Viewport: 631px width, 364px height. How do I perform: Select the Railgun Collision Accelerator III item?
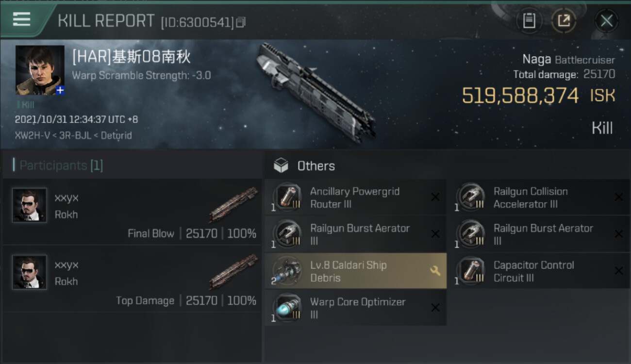[539, 198]
